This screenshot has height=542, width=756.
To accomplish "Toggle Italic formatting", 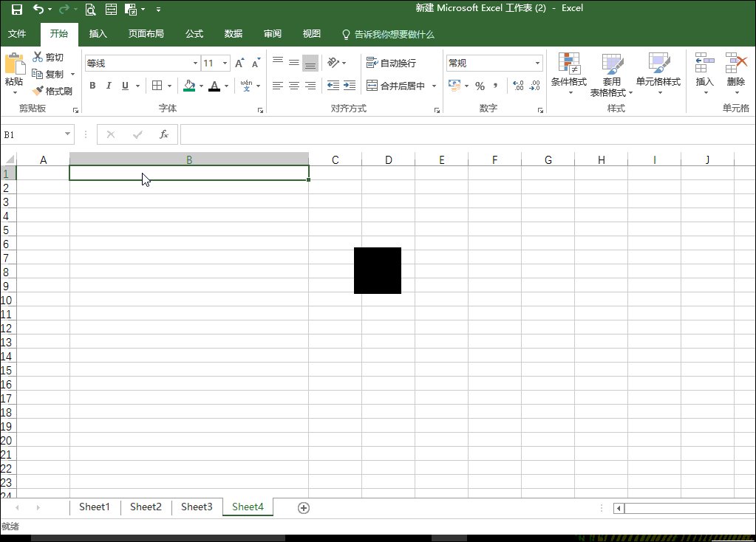I will point(109,86).
